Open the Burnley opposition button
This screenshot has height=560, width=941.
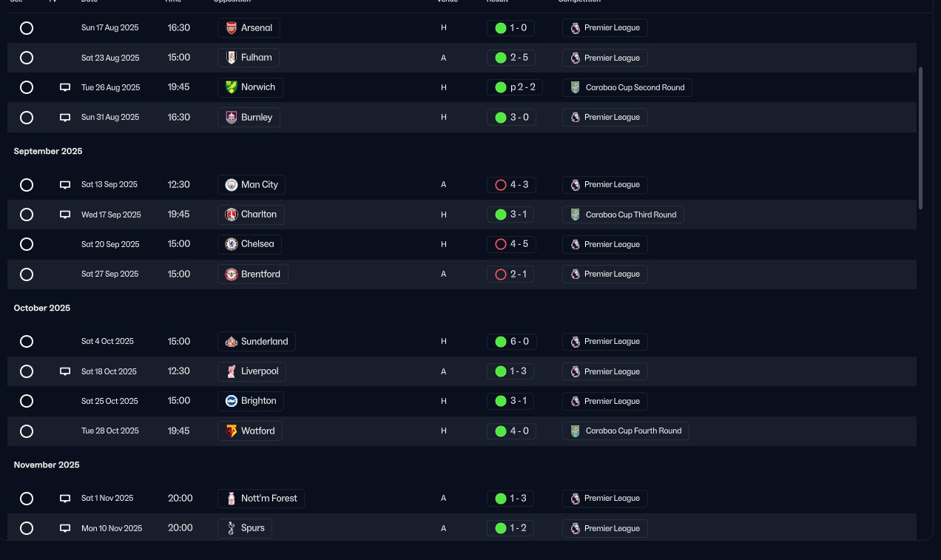[x=249, y=118]
